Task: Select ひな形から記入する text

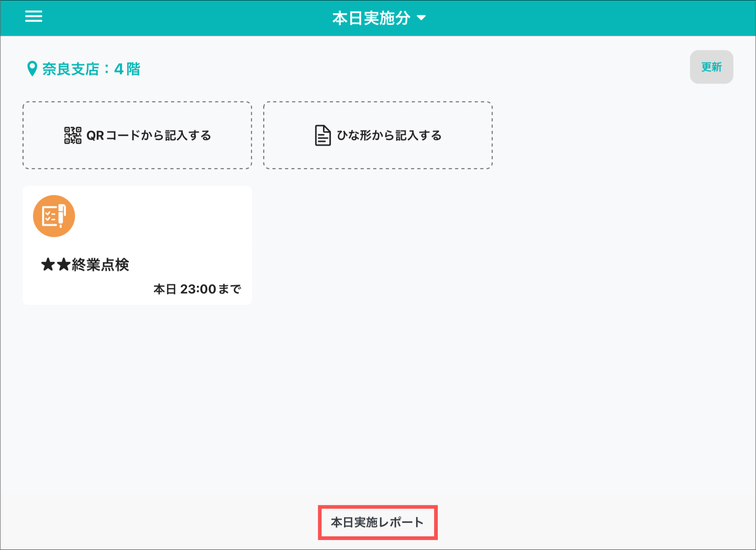Action: pyautogui.click(x=389, y=136)
